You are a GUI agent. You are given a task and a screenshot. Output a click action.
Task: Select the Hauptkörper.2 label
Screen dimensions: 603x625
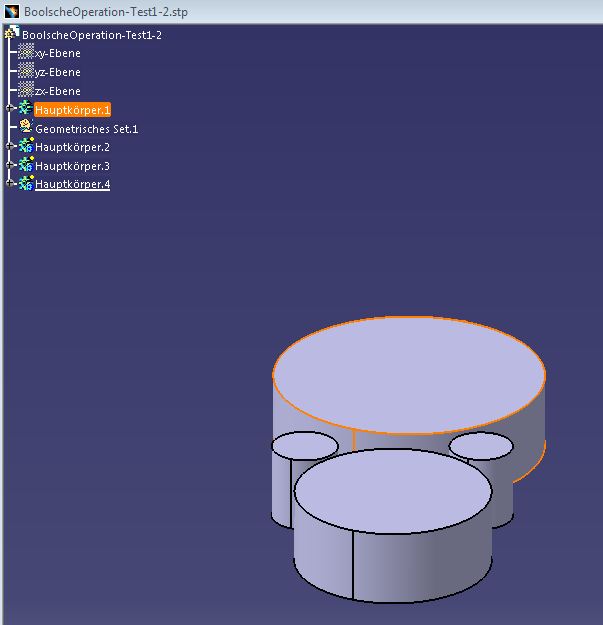[73, 147]
